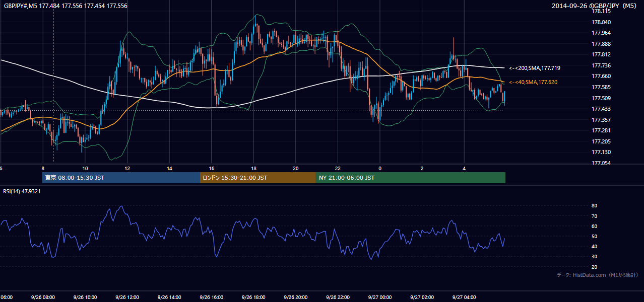This screenshot has width=644, height=302.
Task: Click hour tick 12 under the price chart
Action: point(127,169)
